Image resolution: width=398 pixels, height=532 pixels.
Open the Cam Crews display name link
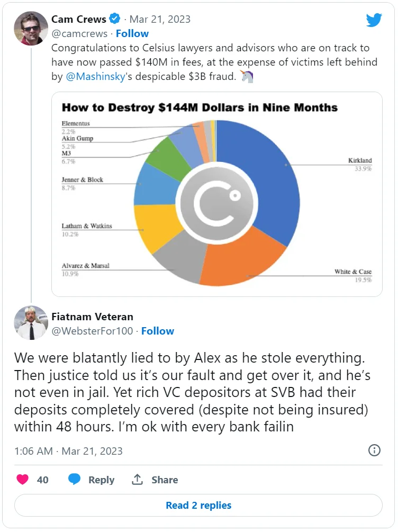click(x=79, y=19)
